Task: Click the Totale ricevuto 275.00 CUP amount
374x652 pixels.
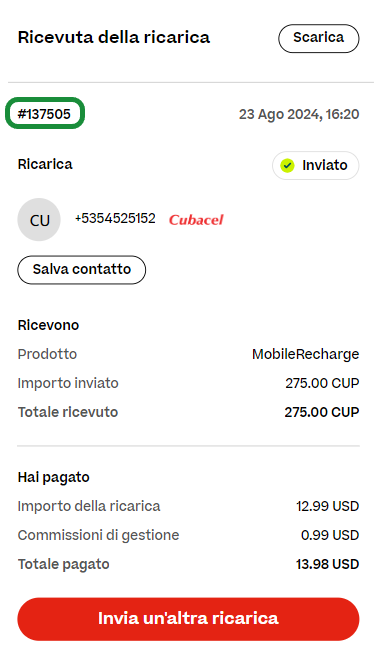Action: [322, 412]
